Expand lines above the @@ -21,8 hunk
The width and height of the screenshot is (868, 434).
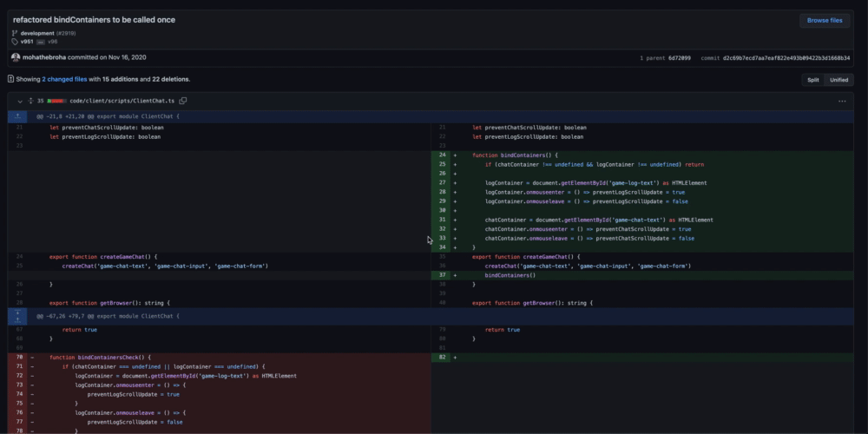17,116
